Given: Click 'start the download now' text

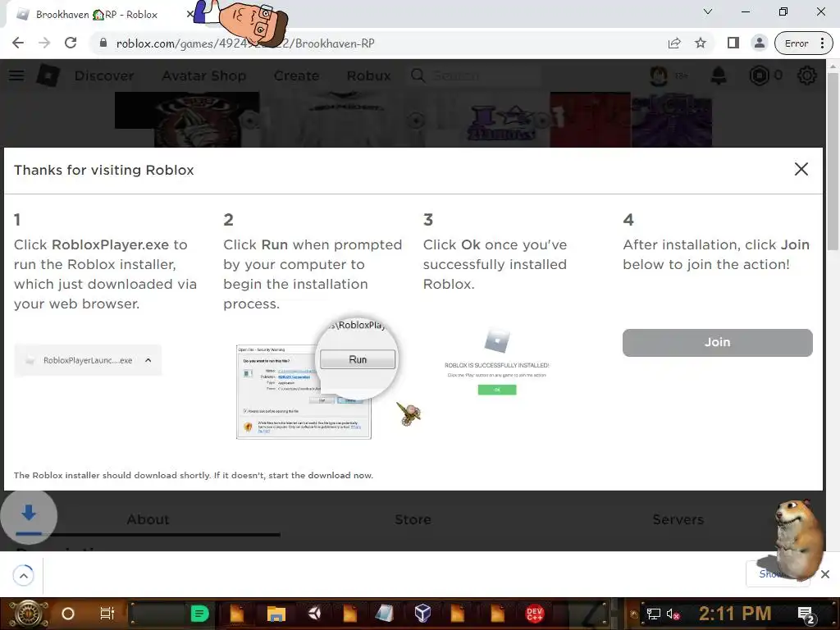Looking at the screenshot, I should click(x=321, y=475).
